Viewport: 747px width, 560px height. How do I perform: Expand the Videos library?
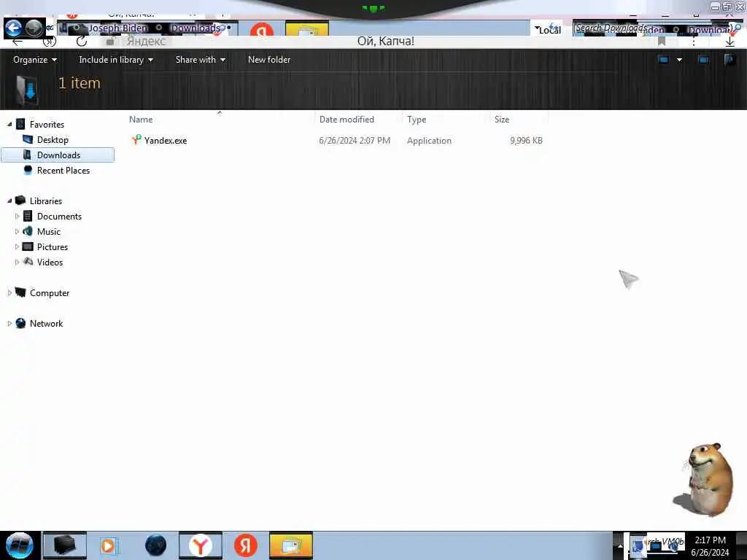pyautogui.click(x=18, y=262)
